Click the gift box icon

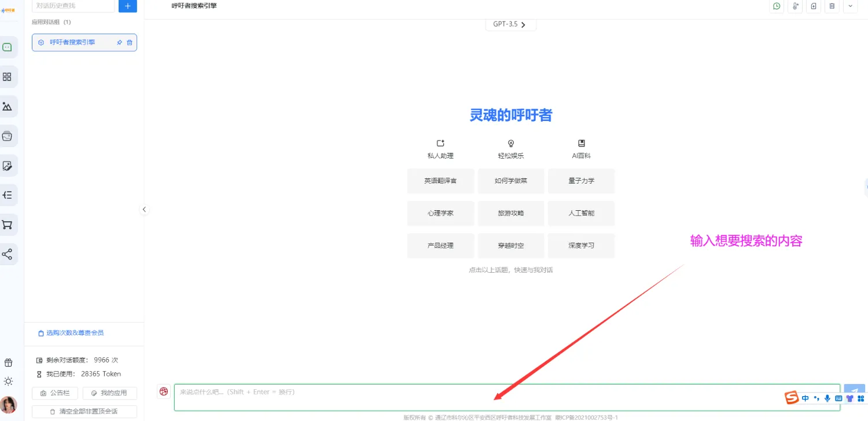[8, 363]
